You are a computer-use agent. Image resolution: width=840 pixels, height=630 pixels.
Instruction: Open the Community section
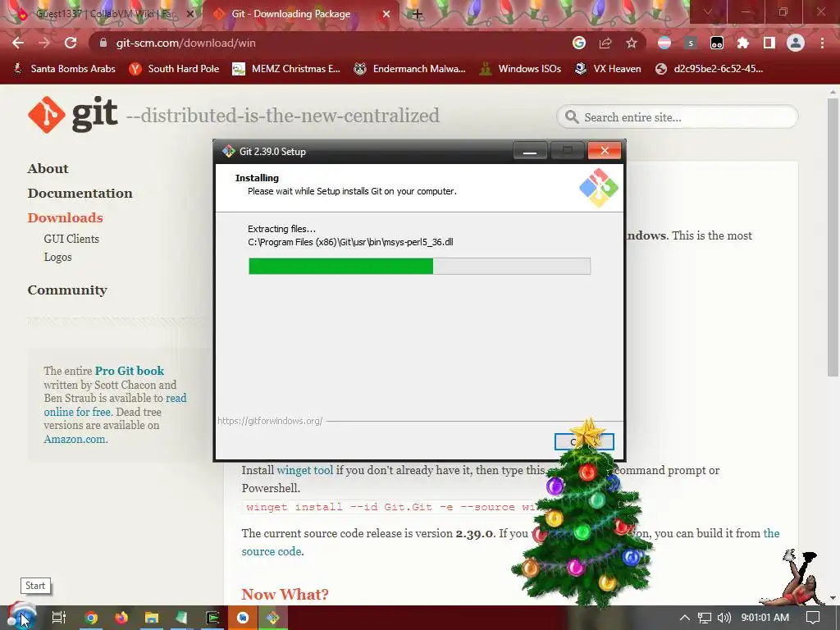click(67, 290)
